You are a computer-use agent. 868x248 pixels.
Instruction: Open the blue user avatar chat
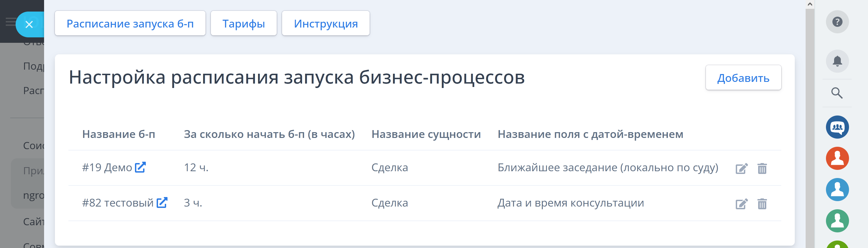(837, 190)
